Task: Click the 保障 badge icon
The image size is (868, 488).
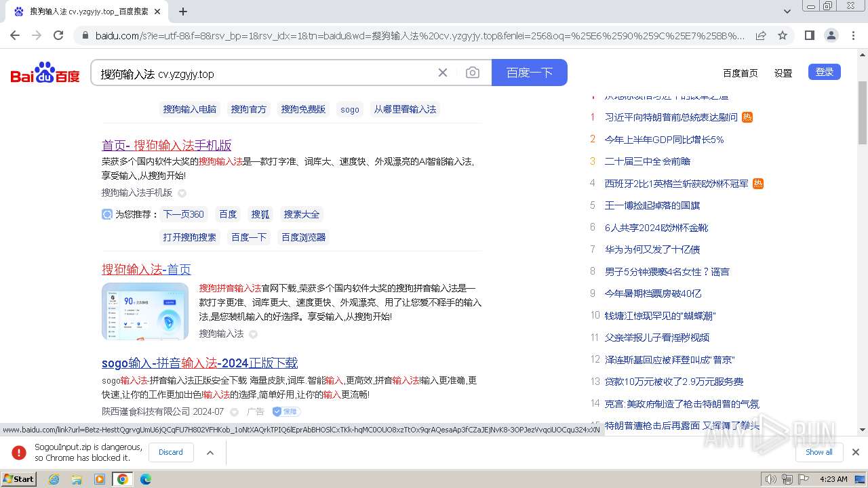Action: click(286, 411)
